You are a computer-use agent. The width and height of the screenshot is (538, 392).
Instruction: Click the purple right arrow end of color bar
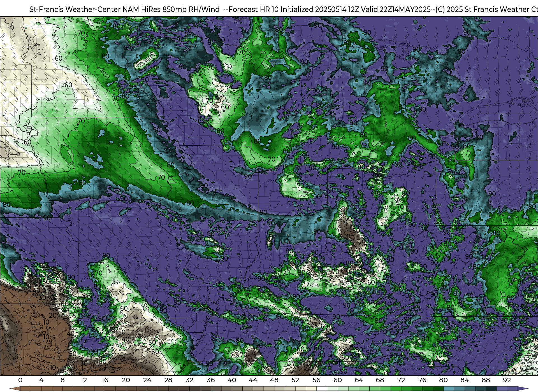point(523,389)
